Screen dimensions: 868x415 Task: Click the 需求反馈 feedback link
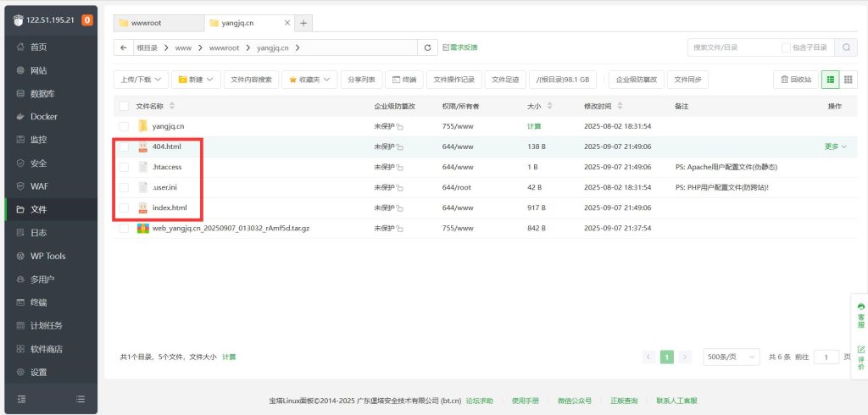[x=460, y=47]
